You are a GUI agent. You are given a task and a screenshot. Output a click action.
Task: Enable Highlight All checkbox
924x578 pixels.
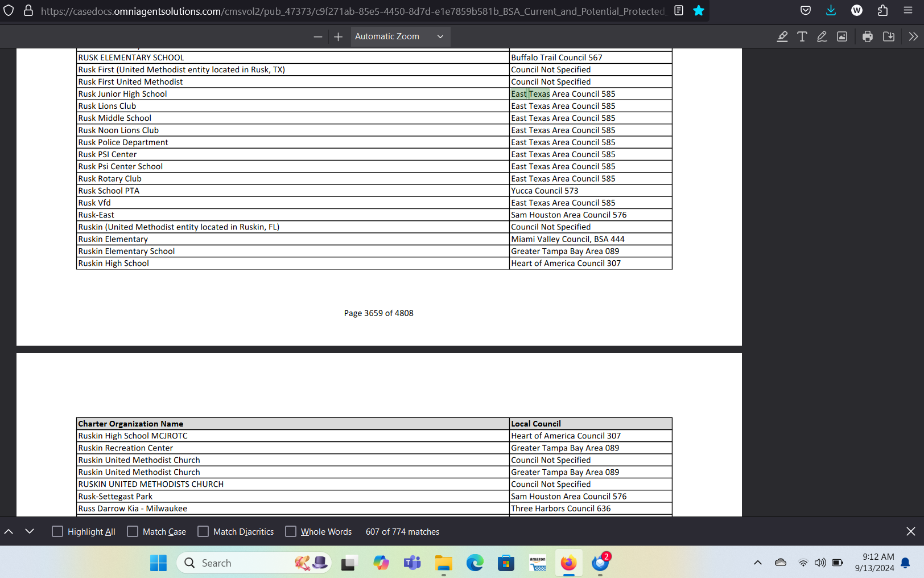coord(57,531)
